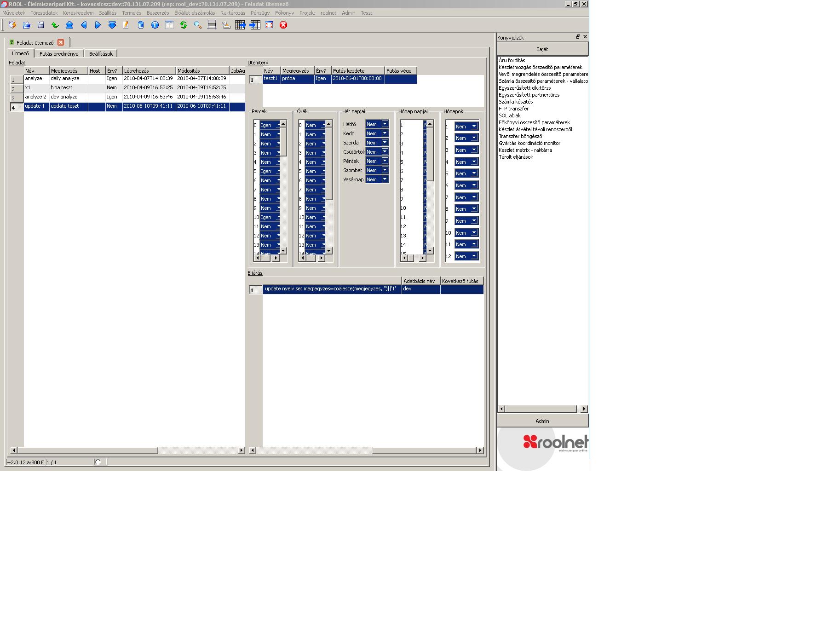This screenshot has height=629, width=840.
Task: Click the green refresh arrows icon
Action: coord(184,25)
